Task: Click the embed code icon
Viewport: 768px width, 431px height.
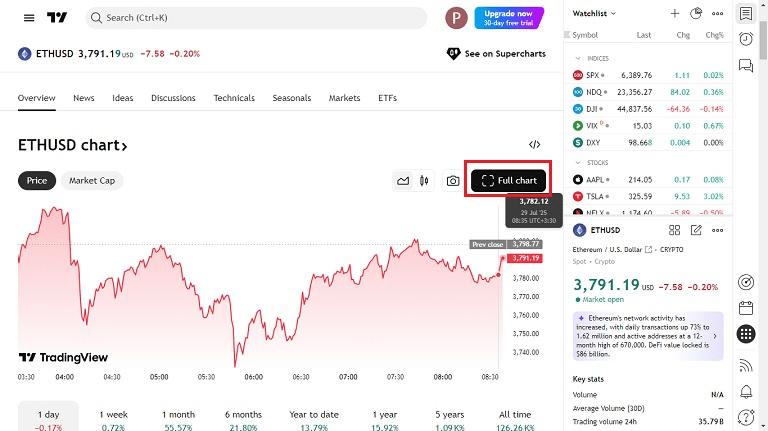Action: (534, 144)
